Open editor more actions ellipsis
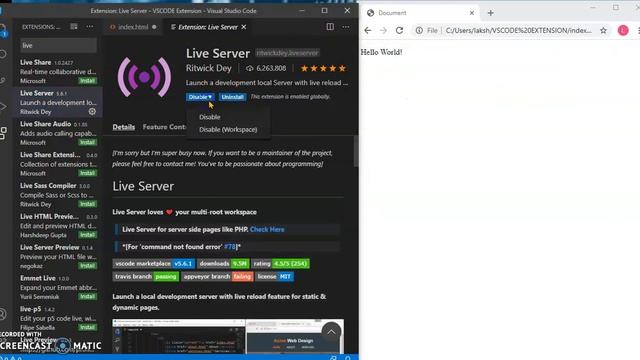The width and height of the screenshot is (640, 360). 346,27
